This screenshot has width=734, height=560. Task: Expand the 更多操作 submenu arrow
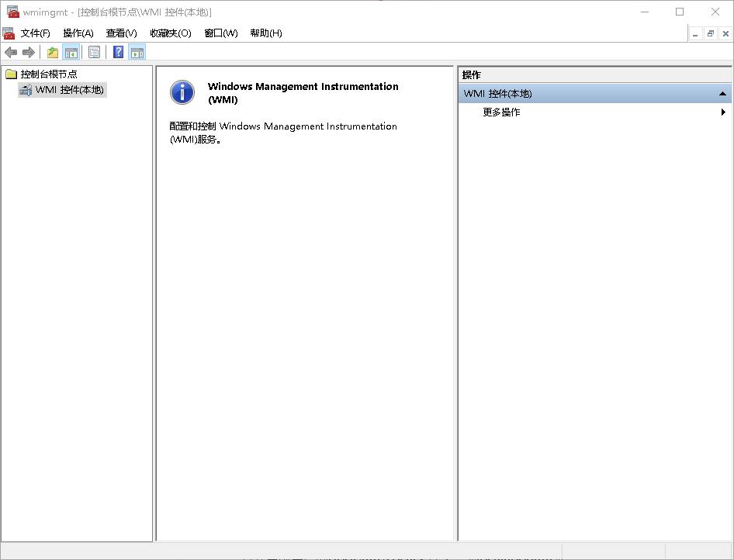point(723,112)
